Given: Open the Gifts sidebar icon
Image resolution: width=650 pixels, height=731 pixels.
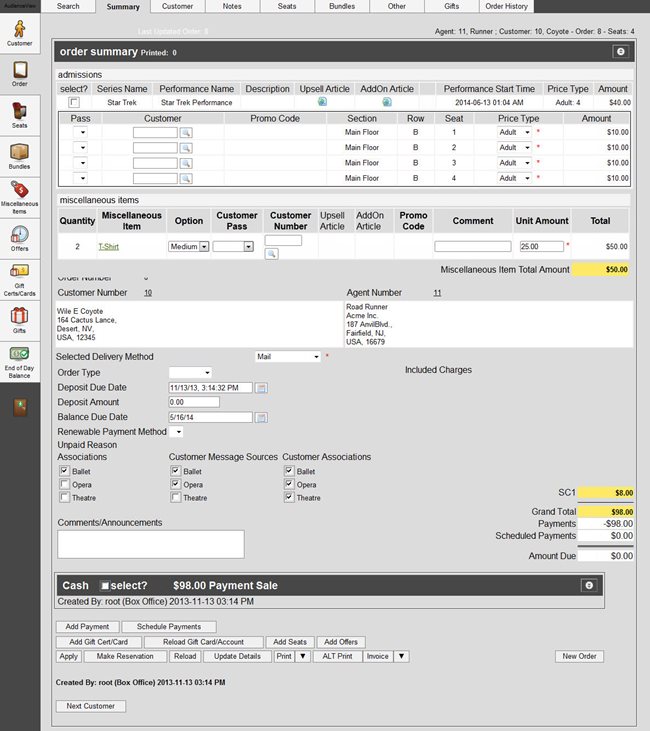Looking at the screenshot, I should click(x=20, y=320).
